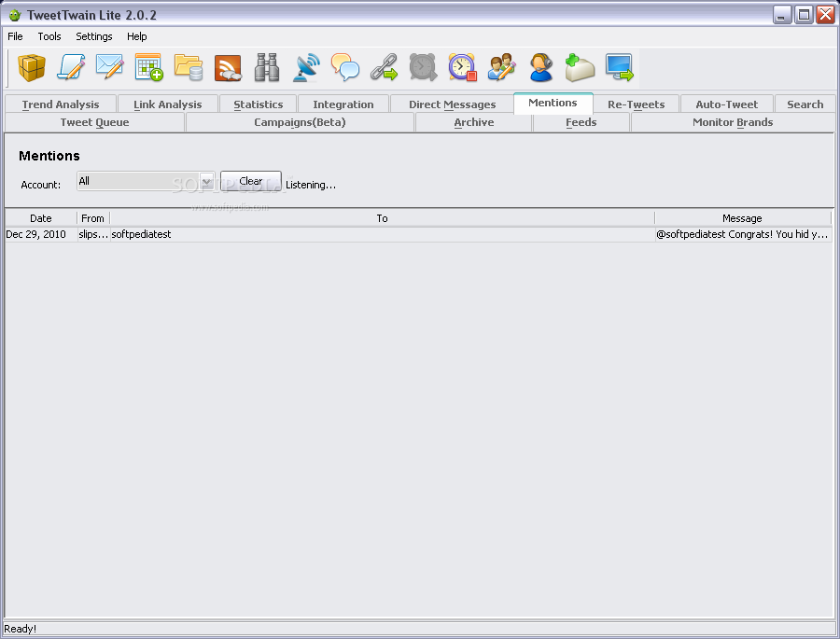Open the Tools menu
Screen dimensions: 840x639
tap(49, 36)
